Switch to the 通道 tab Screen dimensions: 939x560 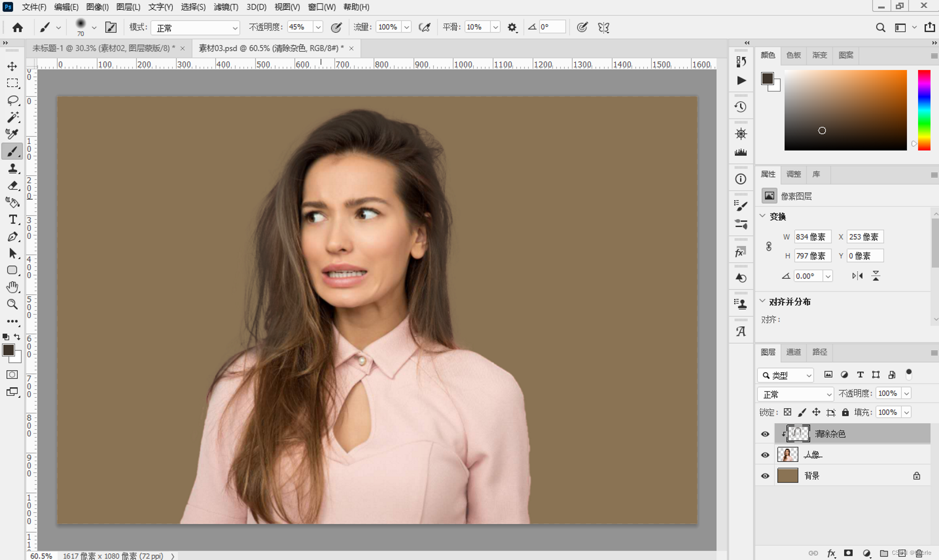point(793,352)
